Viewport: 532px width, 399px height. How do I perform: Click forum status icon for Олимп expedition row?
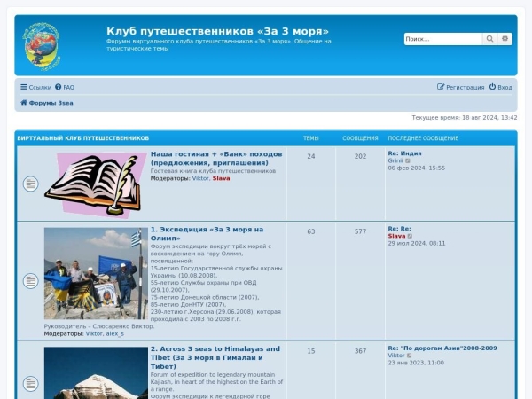coord(30,281)
